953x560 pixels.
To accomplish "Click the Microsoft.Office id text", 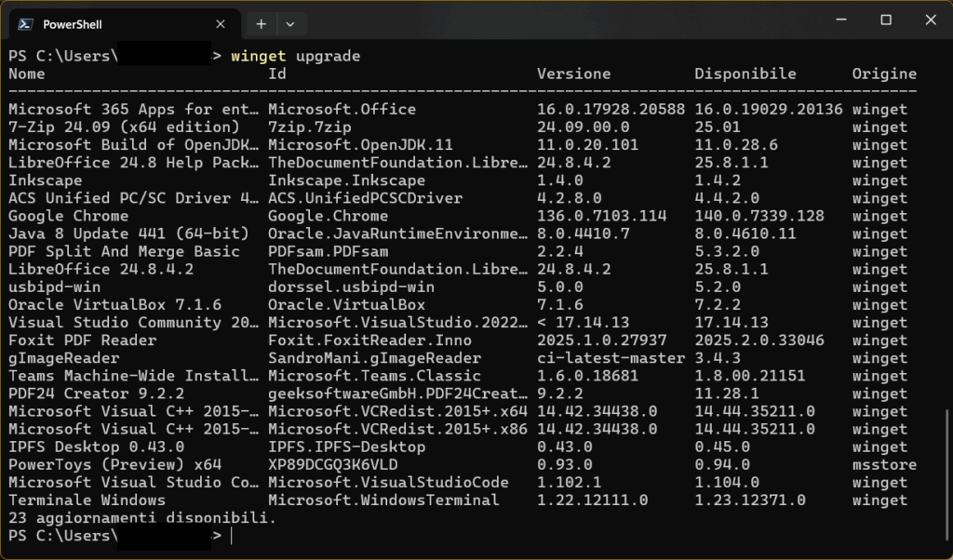I will pyautogui.click(x=342, y=110).
